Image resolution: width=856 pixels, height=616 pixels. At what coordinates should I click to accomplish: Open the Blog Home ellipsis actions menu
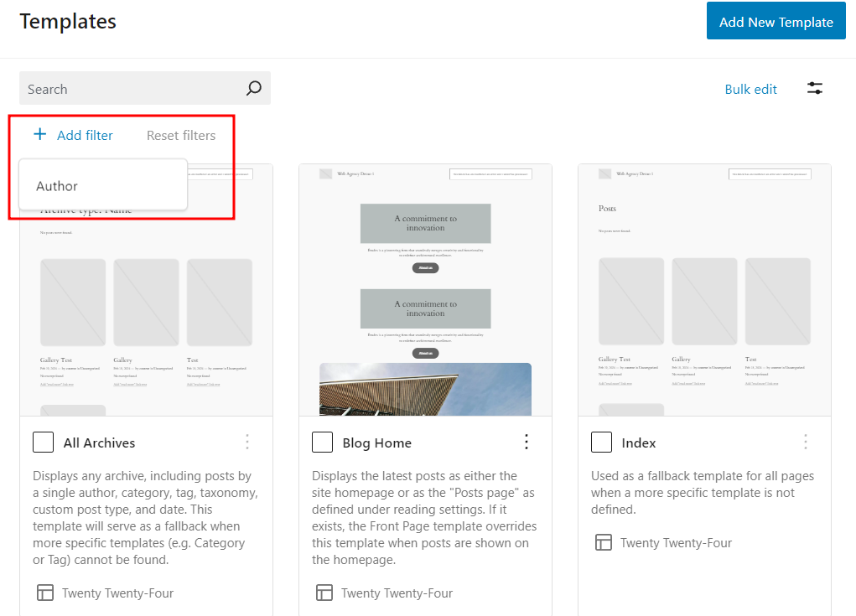tap(527, 443)
